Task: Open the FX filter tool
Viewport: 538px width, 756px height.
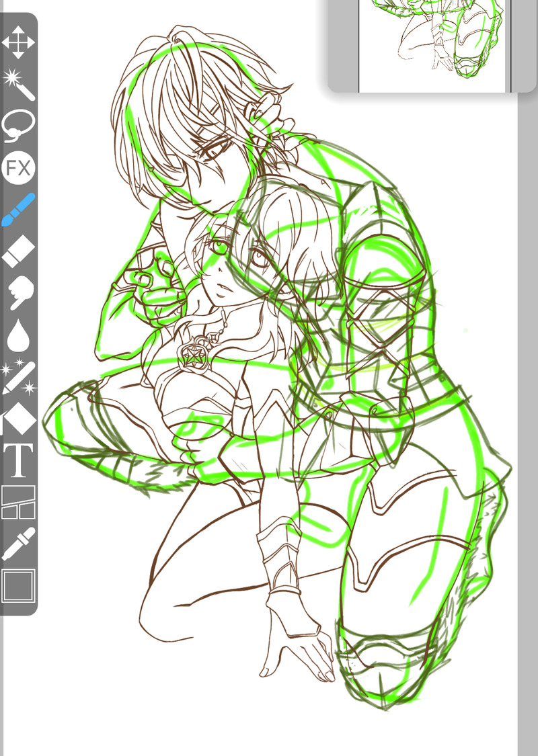Action: tap(18, 168)
